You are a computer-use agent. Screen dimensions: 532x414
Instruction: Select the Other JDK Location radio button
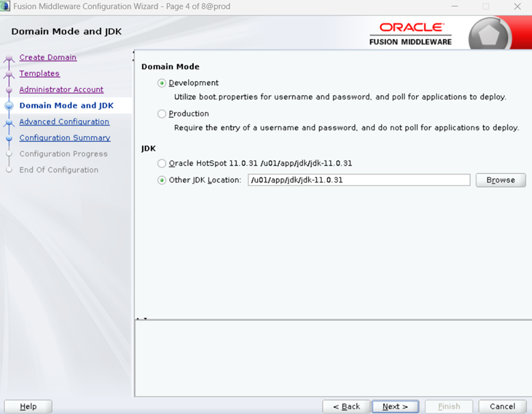tap(162, 180)
